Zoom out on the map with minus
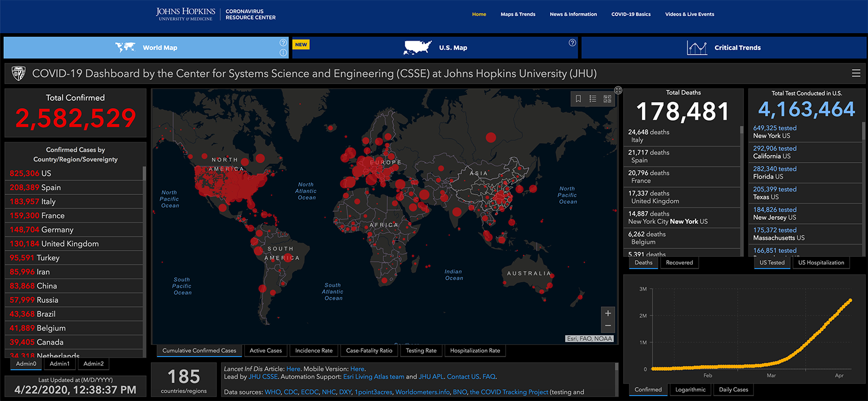This screenshot has height=401, width=868. [x=608, y=326]
